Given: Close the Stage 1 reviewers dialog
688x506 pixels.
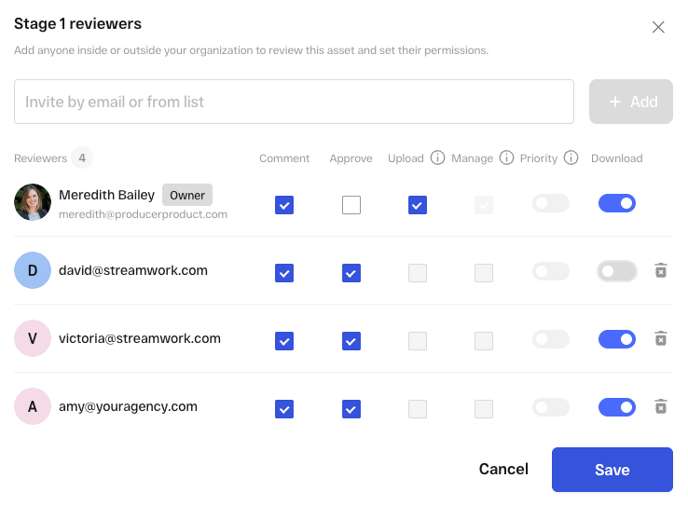Looking at the screenshot, I should [658, 27].
